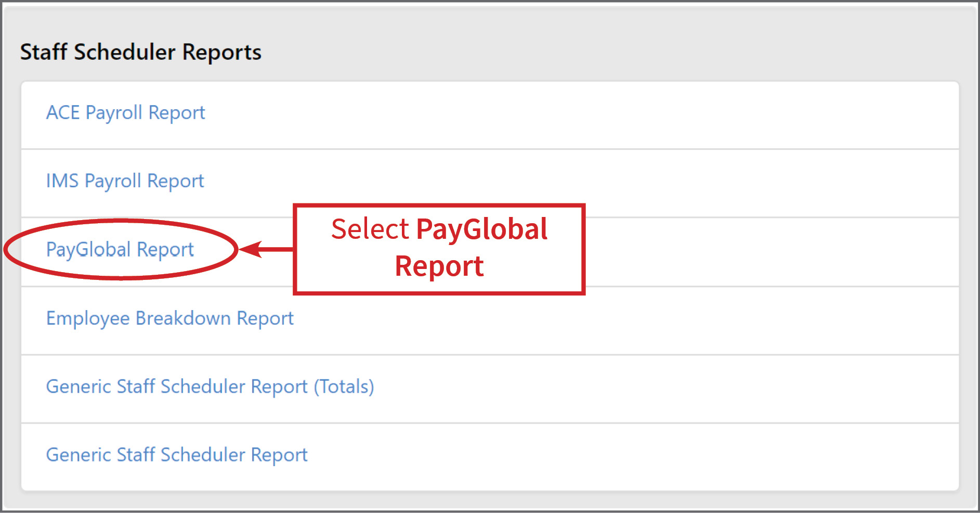Select the Generic Staff Scheduler Report
The image size is (980, 513).
coord(176,454)
